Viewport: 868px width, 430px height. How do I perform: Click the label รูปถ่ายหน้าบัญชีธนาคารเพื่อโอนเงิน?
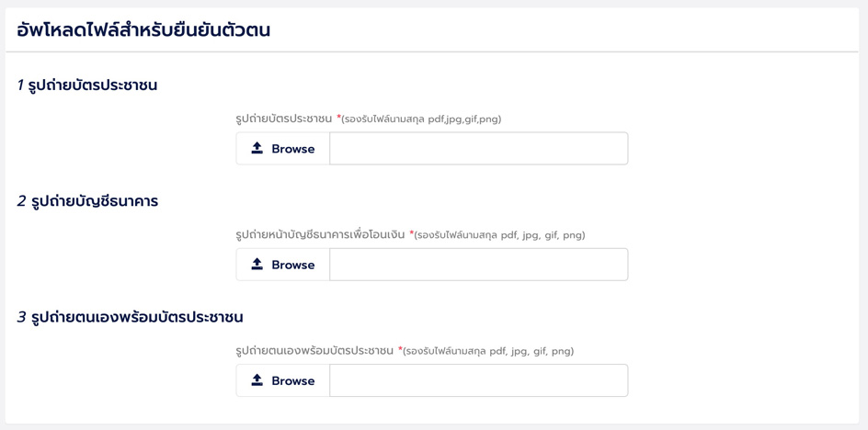320,234
